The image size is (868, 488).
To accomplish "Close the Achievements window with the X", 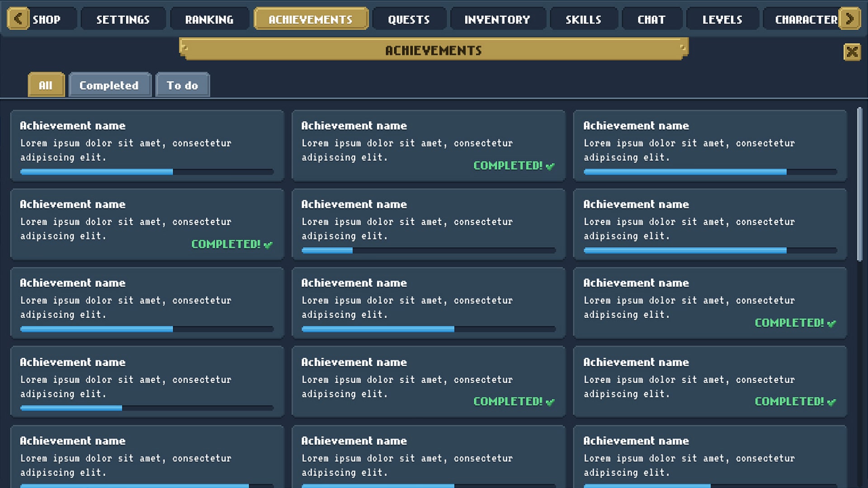I will [x=852, y=52].
